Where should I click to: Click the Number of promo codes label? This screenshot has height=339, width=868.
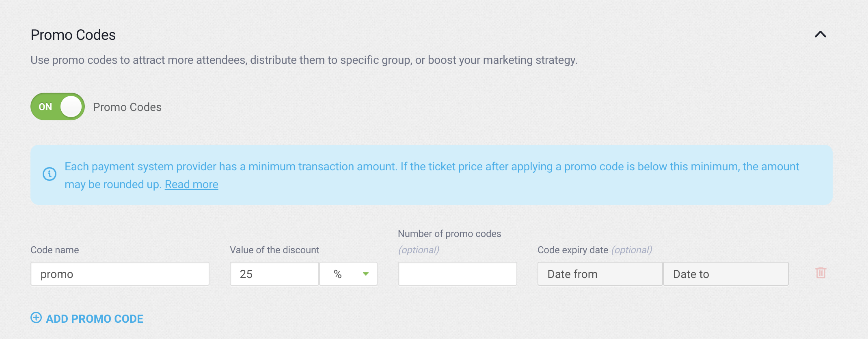tap(449, 234)
